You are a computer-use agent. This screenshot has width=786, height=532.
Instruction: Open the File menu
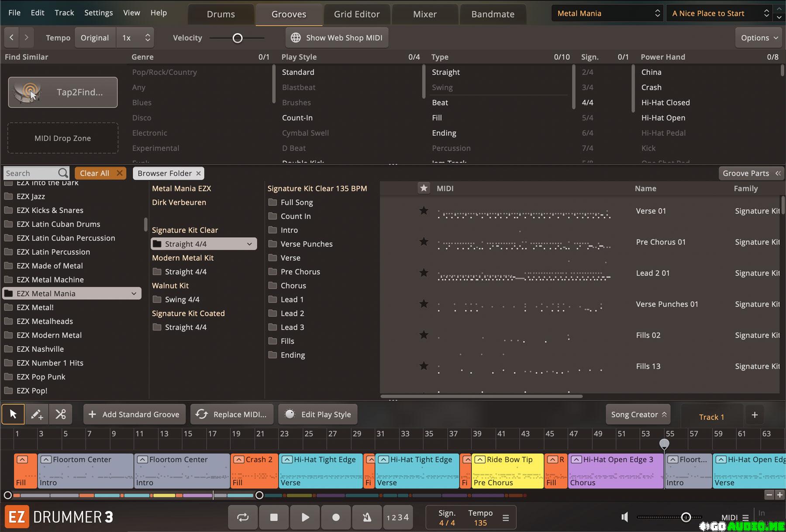click(14, 13)
